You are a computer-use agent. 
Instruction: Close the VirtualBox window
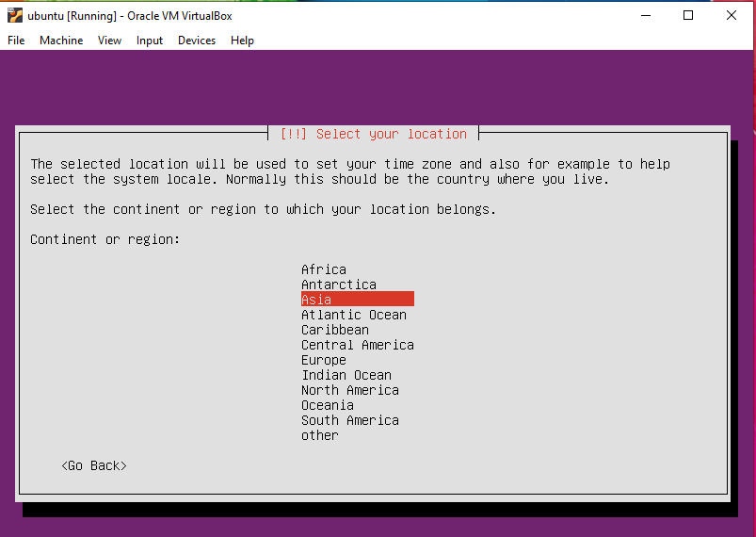[x=731, y=15]
